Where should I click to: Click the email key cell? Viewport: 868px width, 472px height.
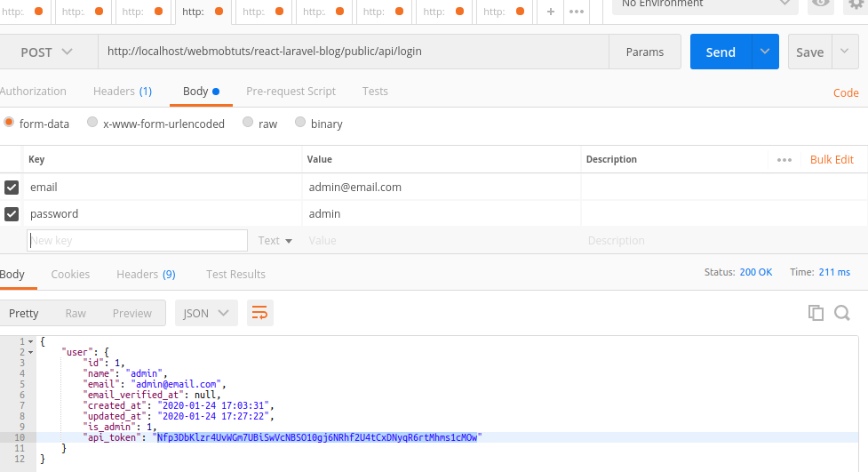pyautogui.click(x=163, y=188)
